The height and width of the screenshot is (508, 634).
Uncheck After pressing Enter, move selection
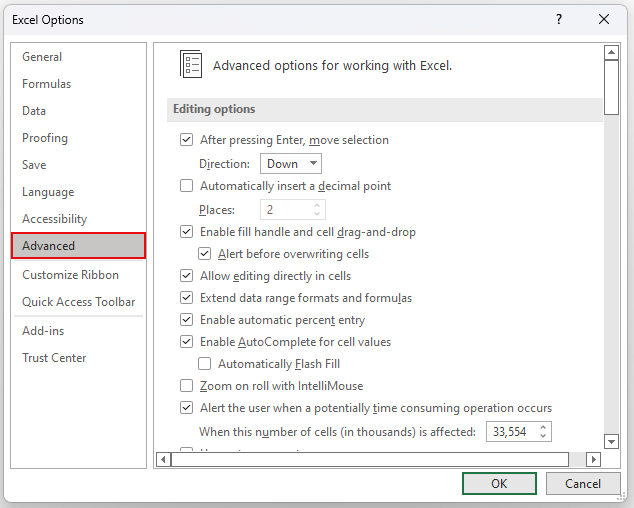point(186,140)
